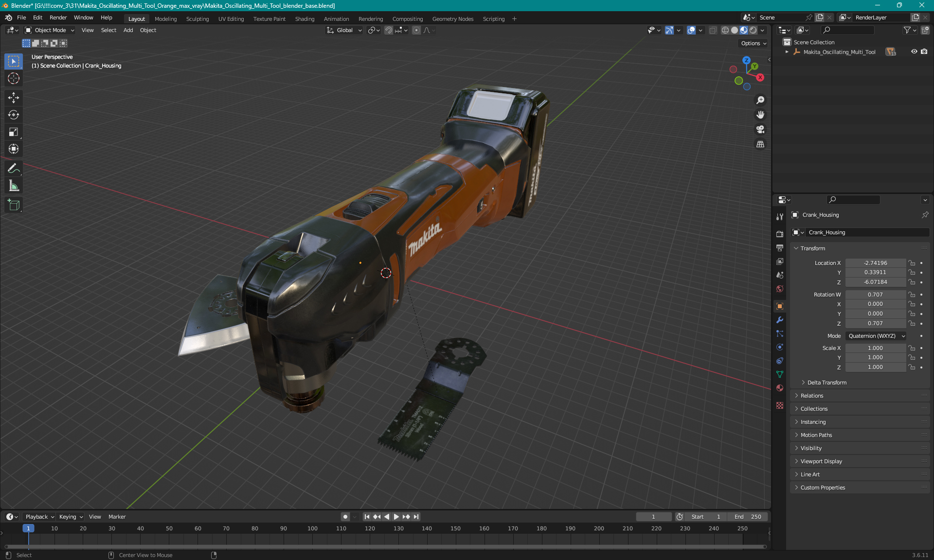Toggle camera view icon in viewport
The height and width of the screenshot is (560, 934).
[x=760, y=129]
